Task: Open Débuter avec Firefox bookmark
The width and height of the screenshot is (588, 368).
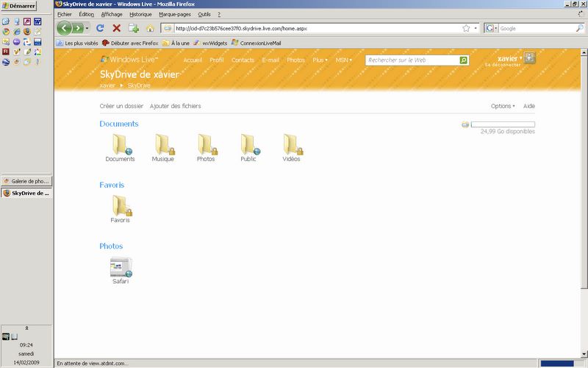Action: (x=130, y=43)
